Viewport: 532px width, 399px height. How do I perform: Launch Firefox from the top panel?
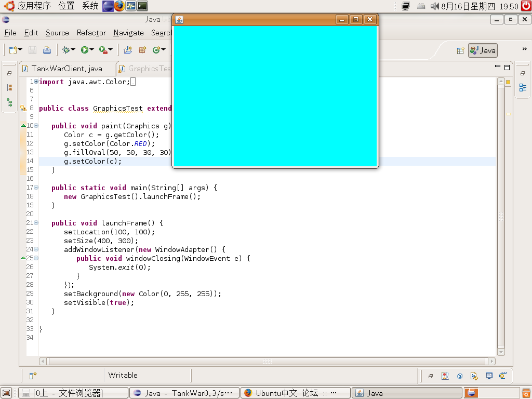[x=119, y=6]
